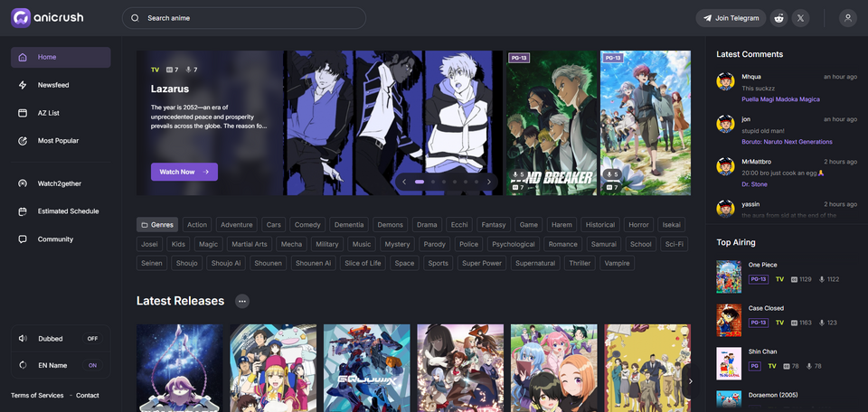868x412 pixels.
Task: Go to previous carousel slide arrow
Action: click(x=404, y=182)
